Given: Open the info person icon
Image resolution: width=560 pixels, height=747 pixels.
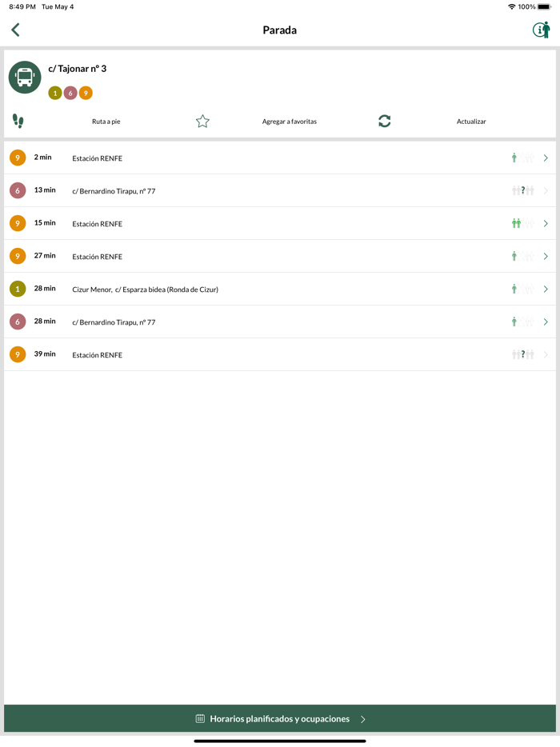Looking at the screenshot, I should click(542, 30).
